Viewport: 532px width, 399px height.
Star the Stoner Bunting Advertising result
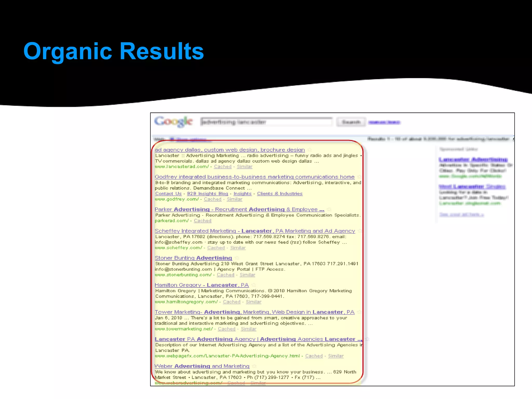pos(237,258)
